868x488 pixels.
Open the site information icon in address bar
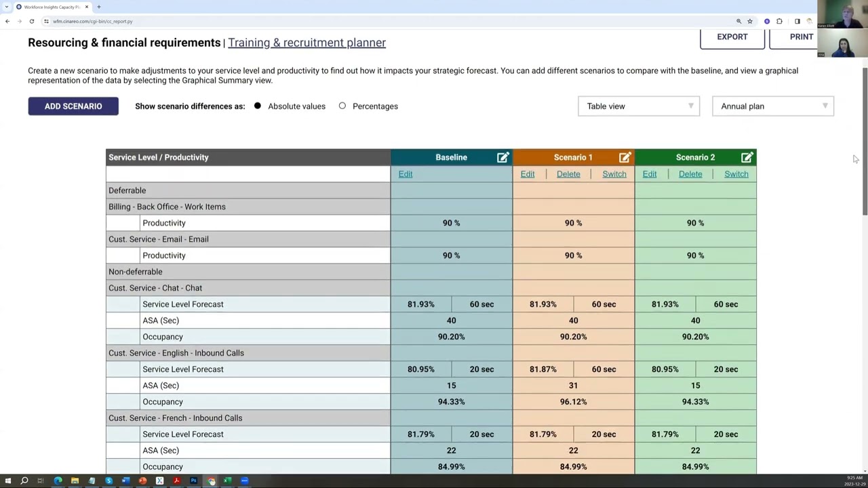click(x=46, y=21)
